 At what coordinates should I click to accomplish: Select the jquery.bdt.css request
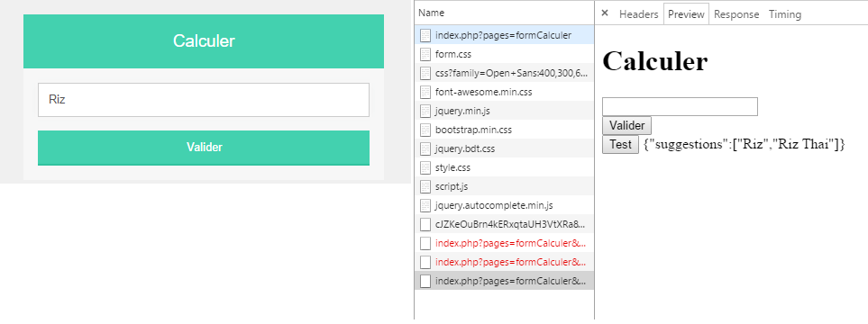[x=504, y=148]
